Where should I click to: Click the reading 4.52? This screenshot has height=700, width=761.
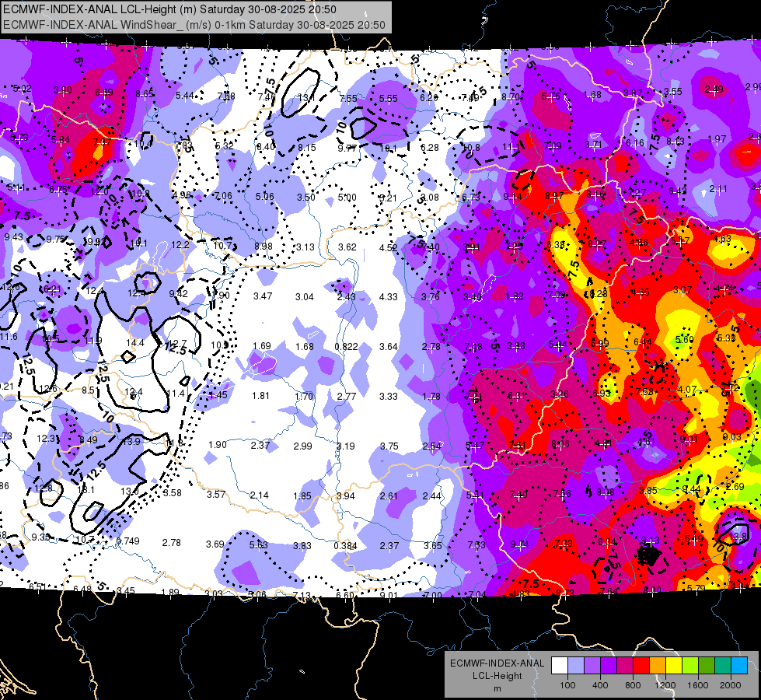[x=388, y=248]
